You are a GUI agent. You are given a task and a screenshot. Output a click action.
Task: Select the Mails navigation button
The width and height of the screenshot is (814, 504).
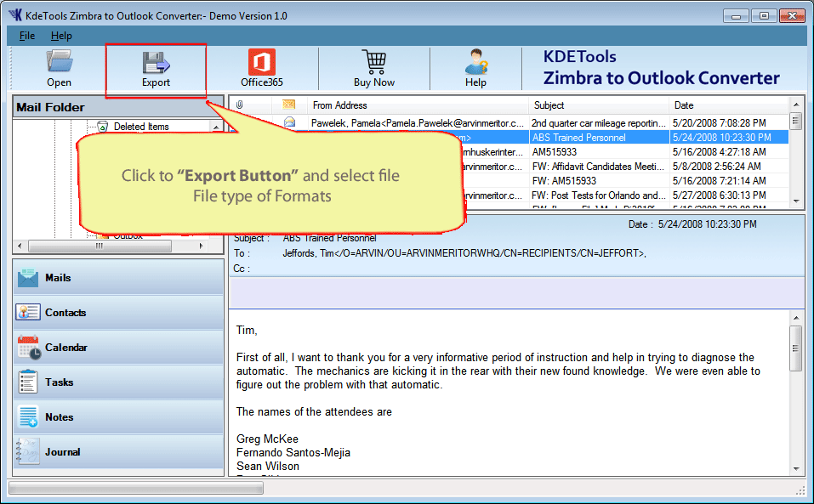pyautogui.click(x=118, y=278)
